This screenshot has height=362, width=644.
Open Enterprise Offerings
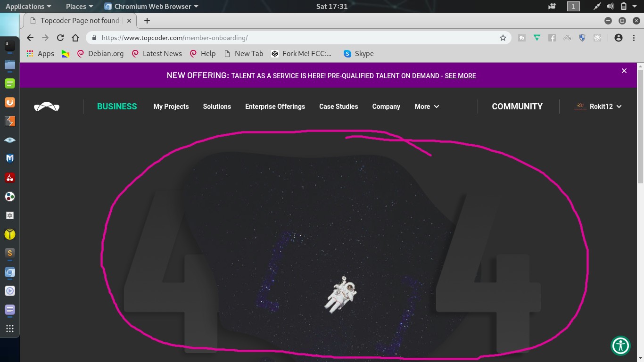275,107
